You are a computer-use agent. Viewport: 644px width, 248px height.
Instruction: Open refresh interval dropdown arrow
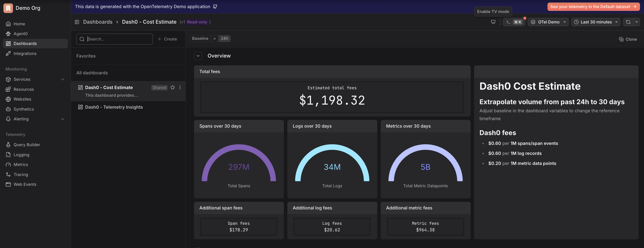tap(637, 22)
